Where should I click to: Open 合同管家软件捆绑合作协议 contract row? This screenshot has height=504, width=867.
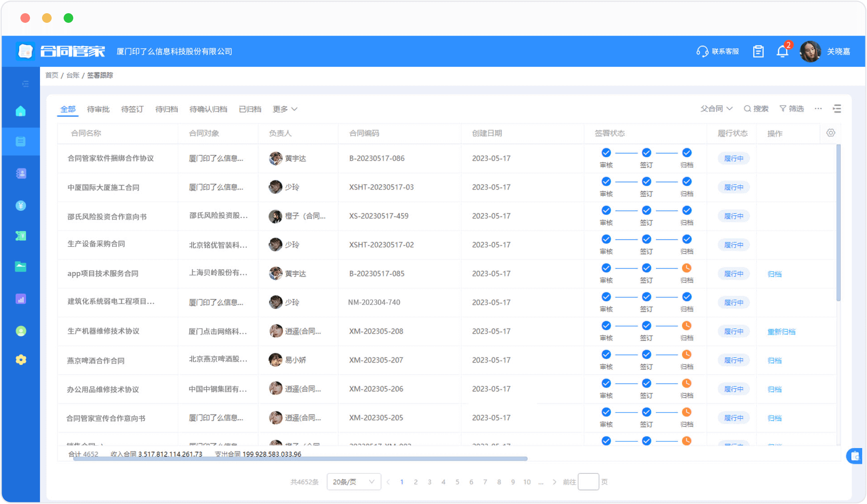pyautogui.click(x=447, y=158)
